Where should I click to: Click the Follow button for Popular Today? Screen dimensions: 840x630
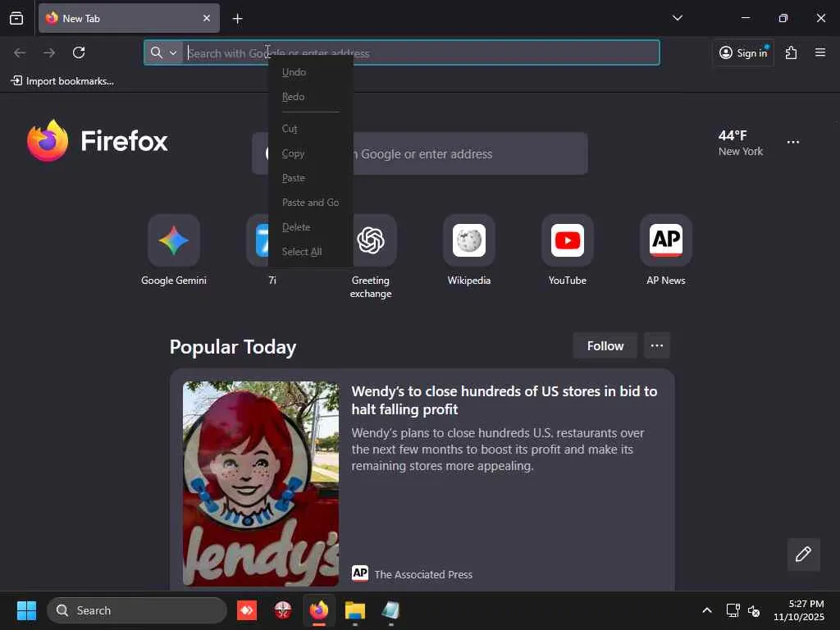[605, 346]
